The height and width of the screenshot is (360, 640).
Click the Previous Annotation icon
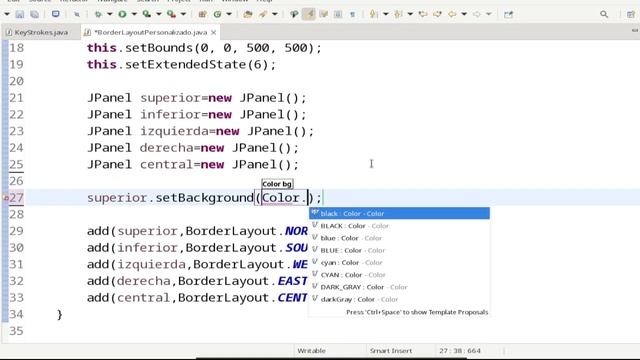[x=398, y=14]
